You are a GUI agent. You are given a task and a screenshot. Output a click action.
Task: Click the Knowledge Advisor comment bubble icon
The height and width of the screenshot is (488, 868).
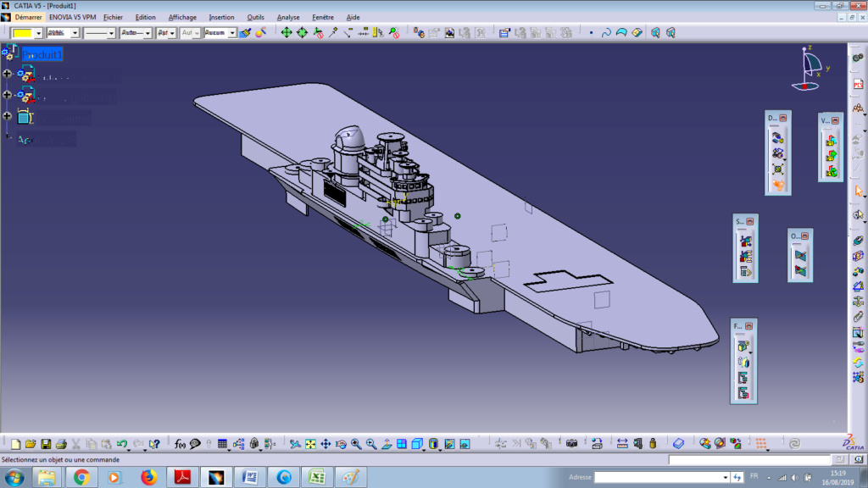pyautogui.click(x=195, y=444)
